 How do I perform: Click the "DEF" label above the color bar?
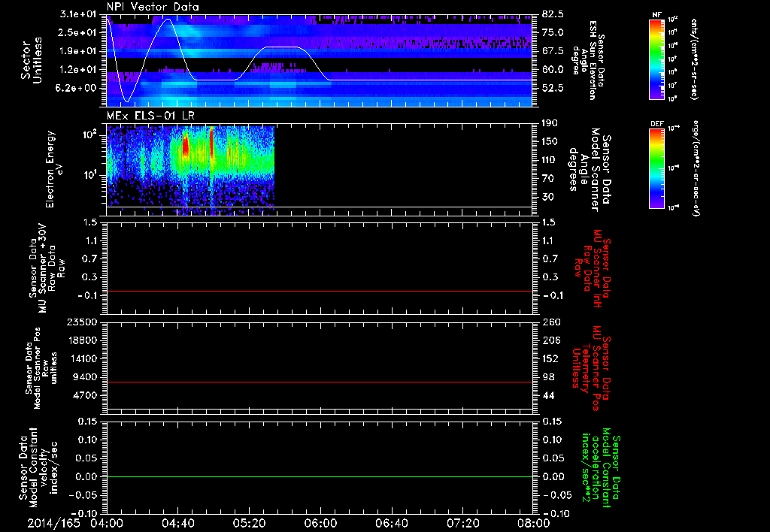click(656, 124)
